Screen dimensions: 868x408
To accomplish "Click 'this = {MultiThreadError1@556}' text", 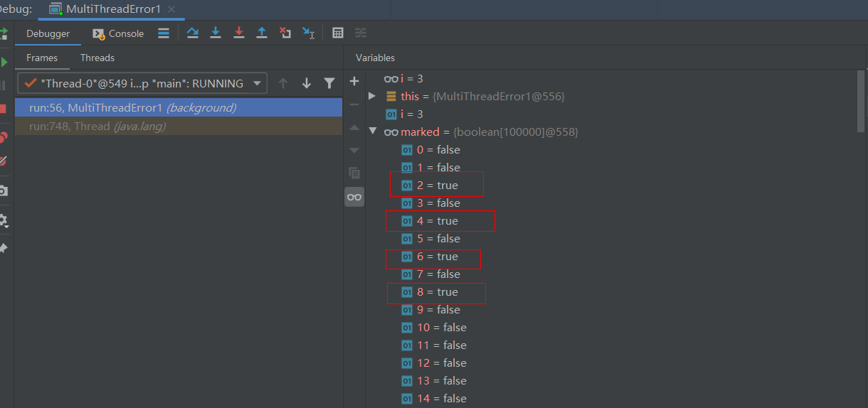I will (x=482, y=96).
